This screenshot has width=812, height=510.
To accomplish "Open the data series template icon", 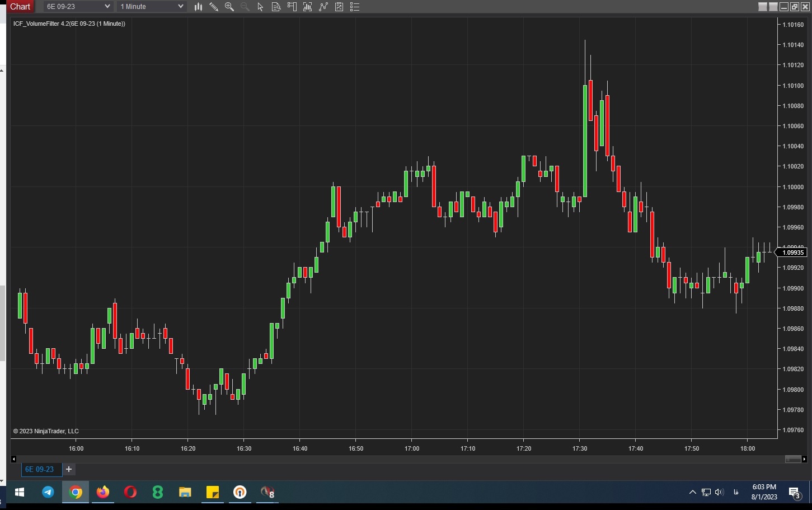I will pyautogui.click(x=339, y=7).
